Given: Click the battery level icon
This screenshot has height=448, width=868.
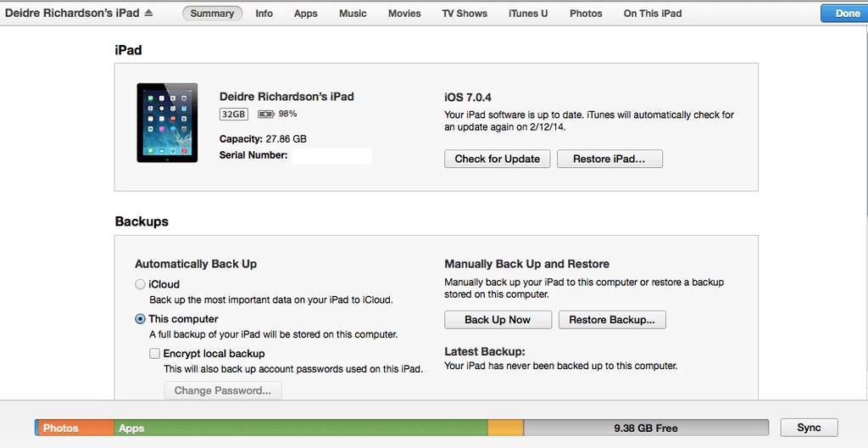Looking at the screenshot, I should [265, 115].
